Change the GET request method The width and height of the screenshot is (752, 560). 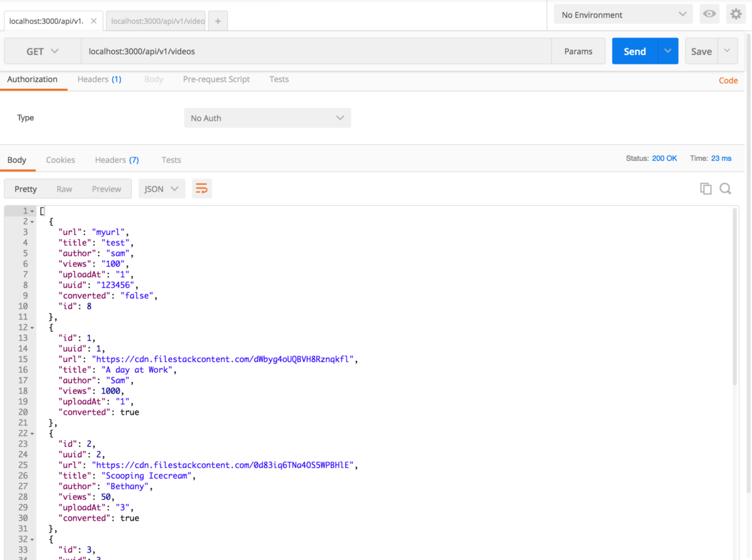tap(42, 51)
